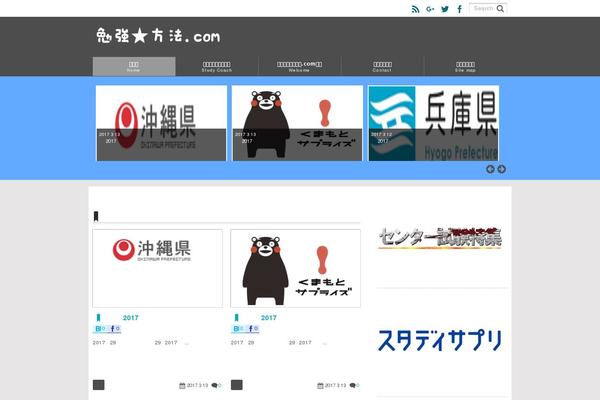Viewport: 600px width, 400px height.
Task: Open the Contact menu item
Action: coord(382,67)
